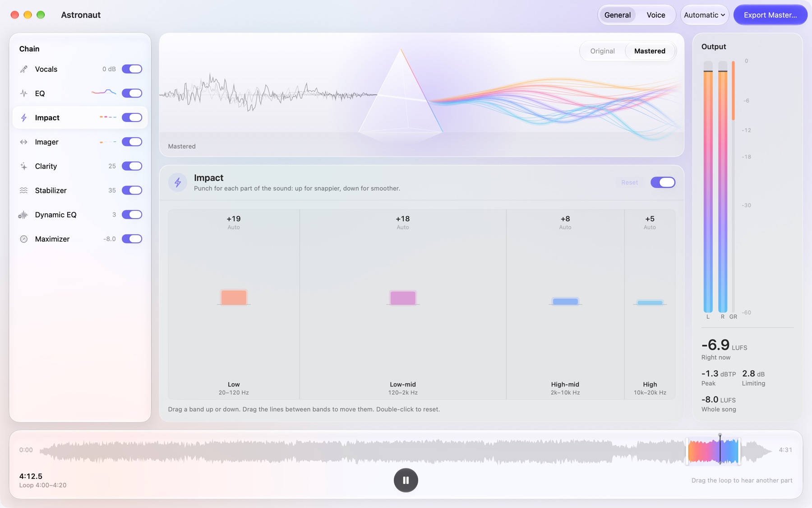Screen dimensions: 812x508
Task: Click the Imager dashes preview in Chain
Action: pos(108,142)
